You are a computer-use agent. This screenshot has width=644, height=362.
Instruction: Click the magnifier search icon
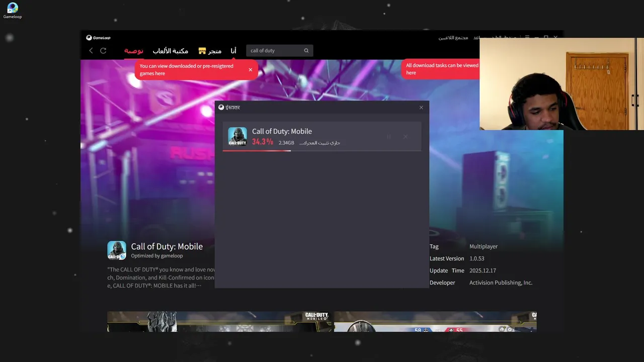(306, 51)
